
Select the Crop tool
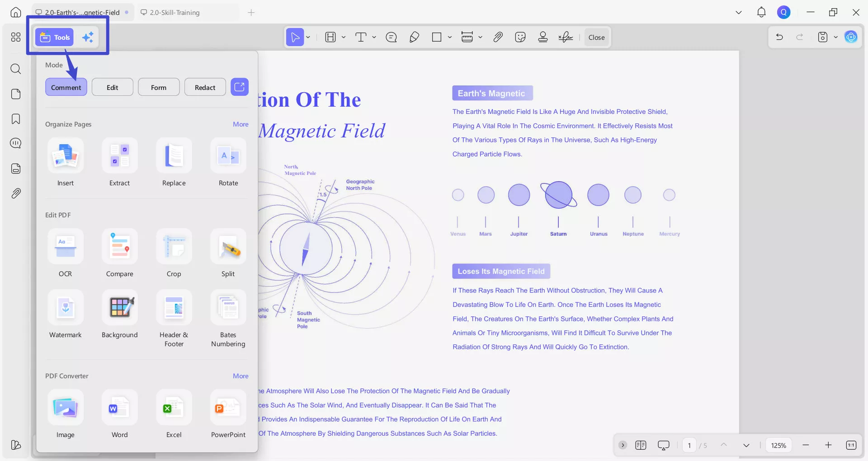(174, 246)
